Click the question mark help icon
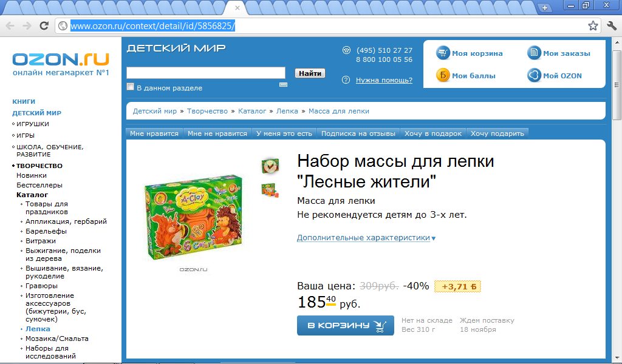The width and height of the screenshot is (622, 364). point(346,80)
